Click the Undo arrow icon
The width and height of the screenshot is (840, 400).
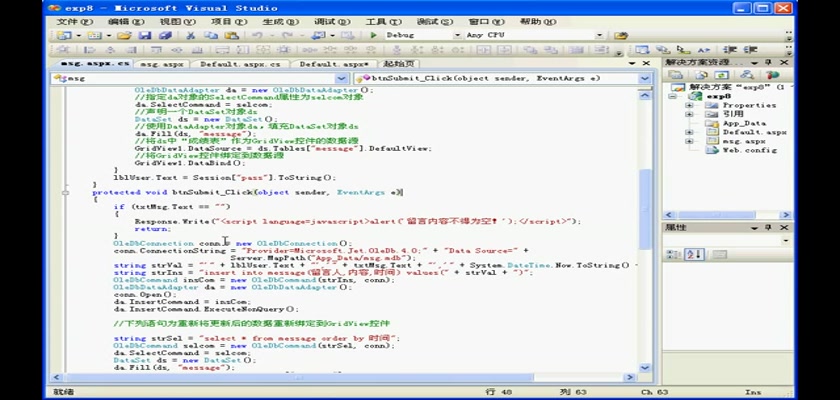click(257, 35)
